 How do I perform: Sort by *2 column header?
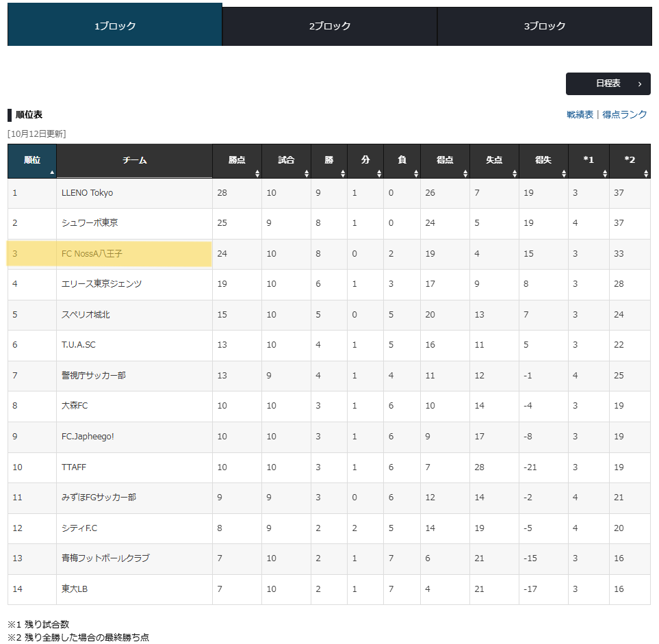630,160
